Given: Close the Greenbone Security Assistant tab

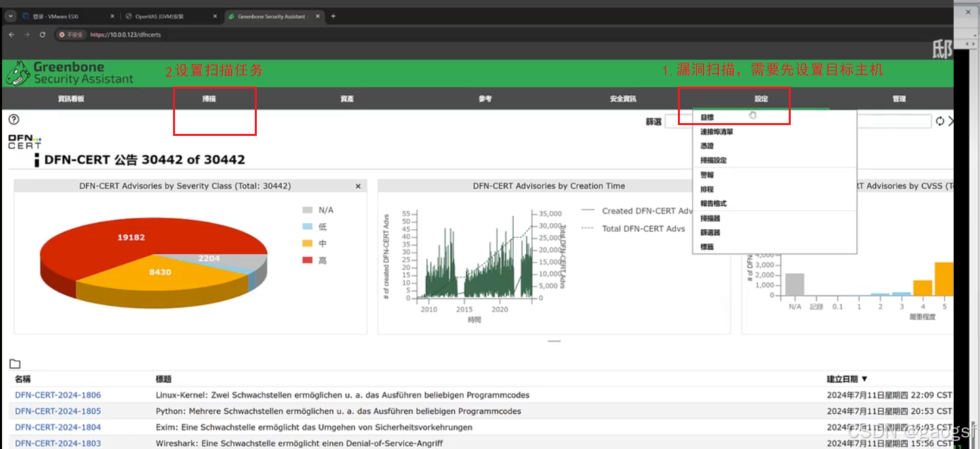Looking at the screenshot, I should coord(317,16).
